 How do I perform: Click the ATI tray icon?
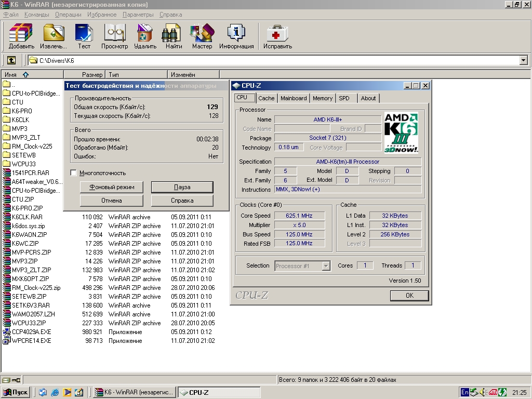tap(493, 392)
